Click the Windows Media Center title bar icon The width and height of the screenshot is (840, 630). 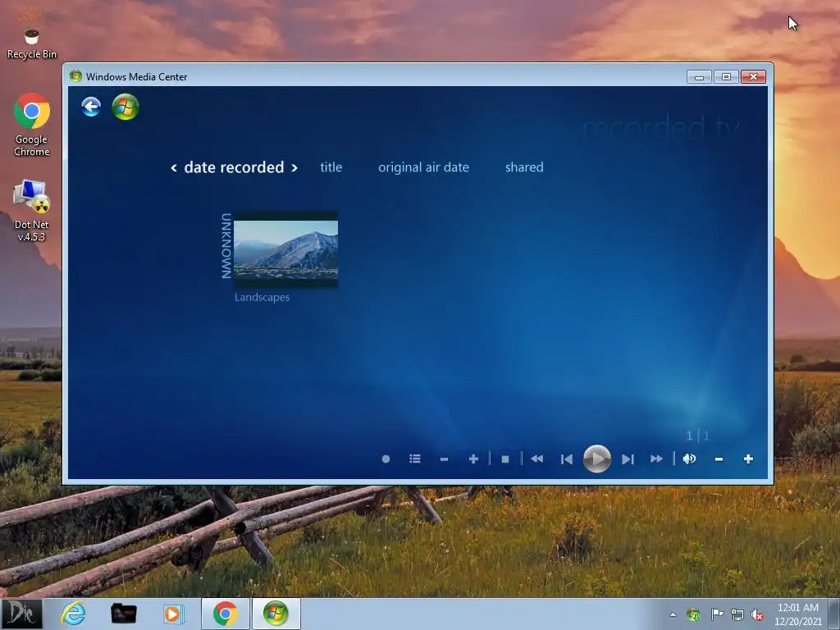tap(75, 76)
